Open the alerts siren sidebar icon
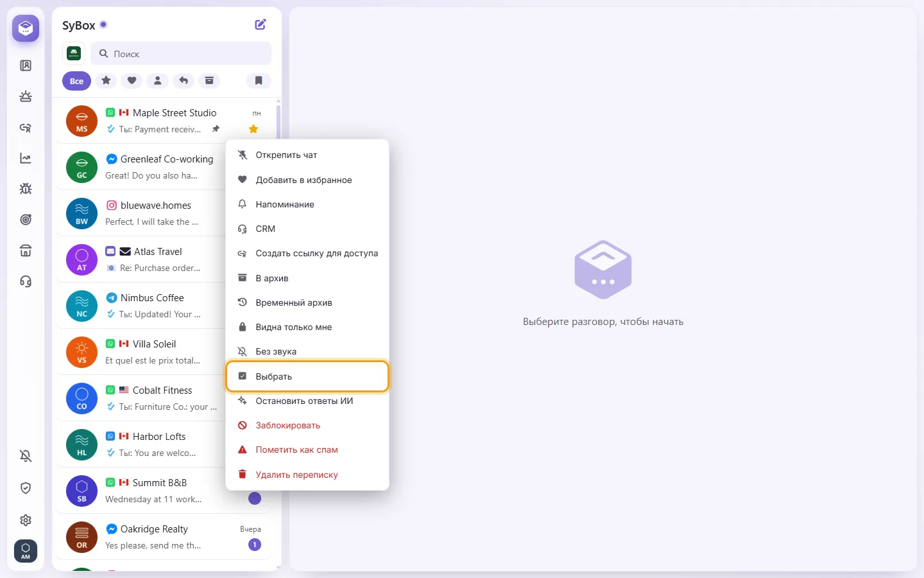Image resolution: width=924 pixels, height=578 pixels. tap(26, 96)
